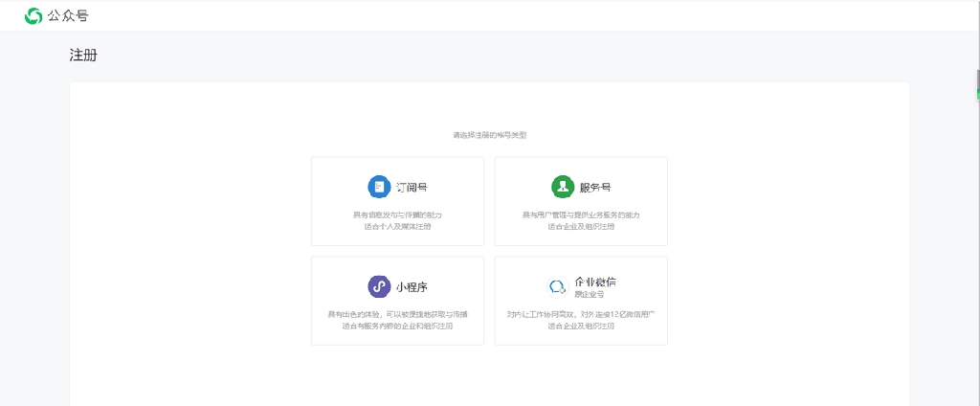This screenshot has height=406, width=980.
Task: Click the vertical page scrollbar thumb
Action: click(978, 84)
